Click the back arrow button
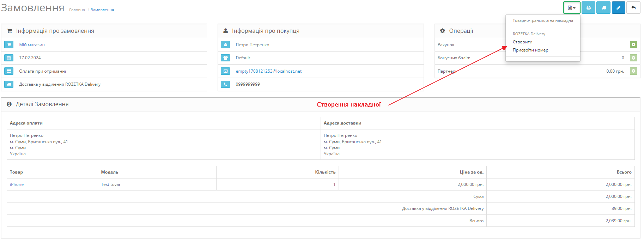 point(633,8)
